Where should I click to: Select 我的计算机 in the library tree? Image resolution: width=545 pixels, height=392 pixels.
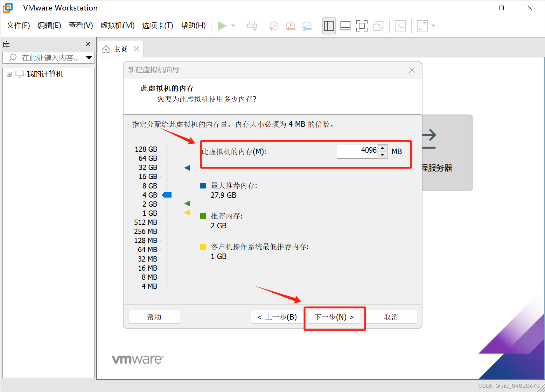coord(45,74)
